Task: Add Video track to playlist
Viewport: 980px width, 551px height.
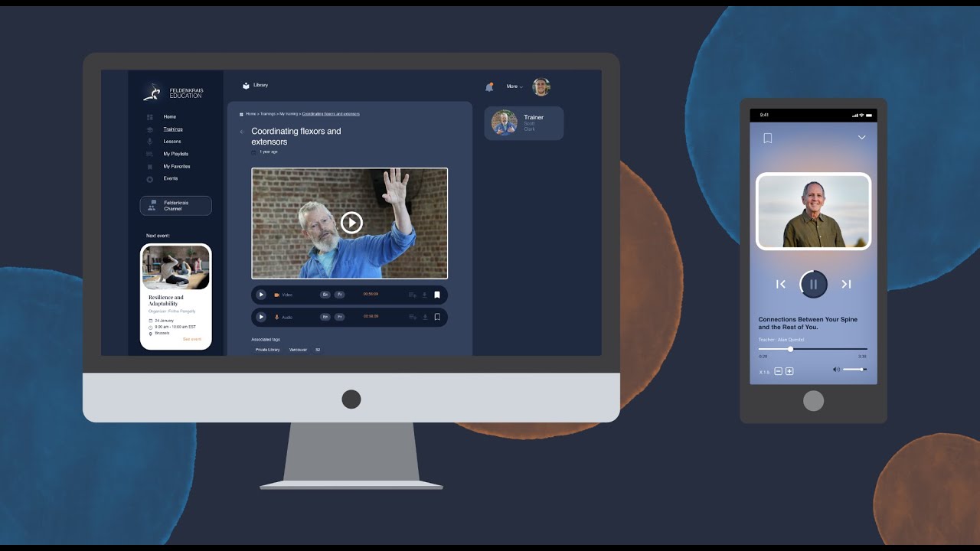Action: [412, 295]
